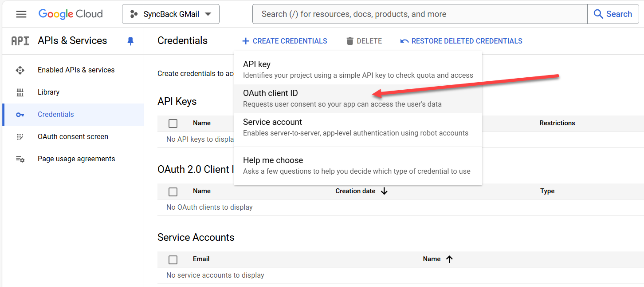The width and height of the screenshot is (644, 287).
Task: Click the key icon for Credentials
Action: [x=20, y=115]
